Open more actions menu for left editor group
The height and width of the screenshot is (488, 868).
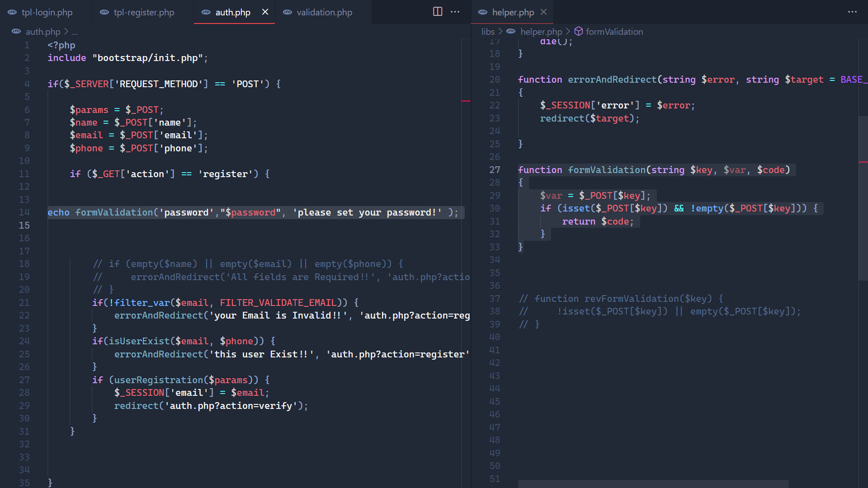(455, 12)
